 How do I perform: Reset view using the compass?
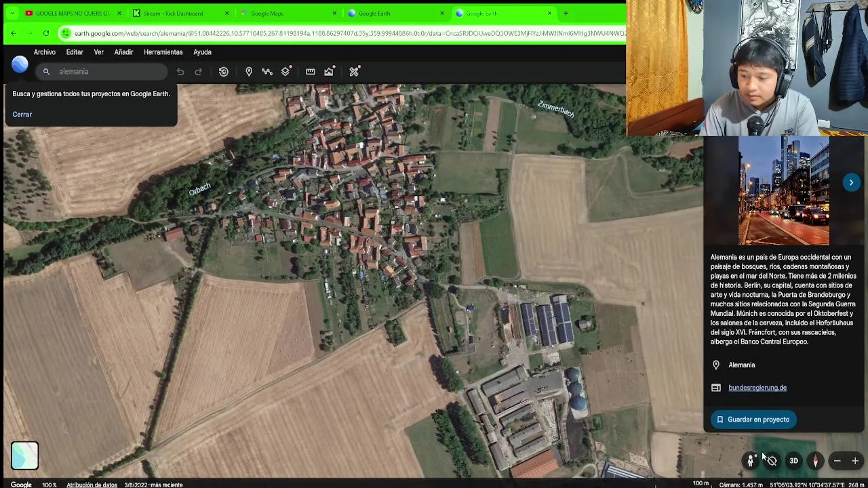(815, 461)
